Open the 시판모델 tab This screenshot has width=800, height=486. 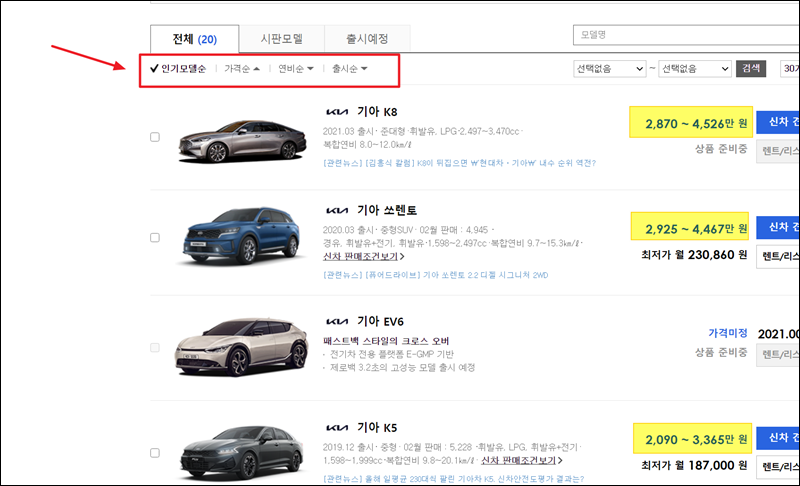[282, 39]
